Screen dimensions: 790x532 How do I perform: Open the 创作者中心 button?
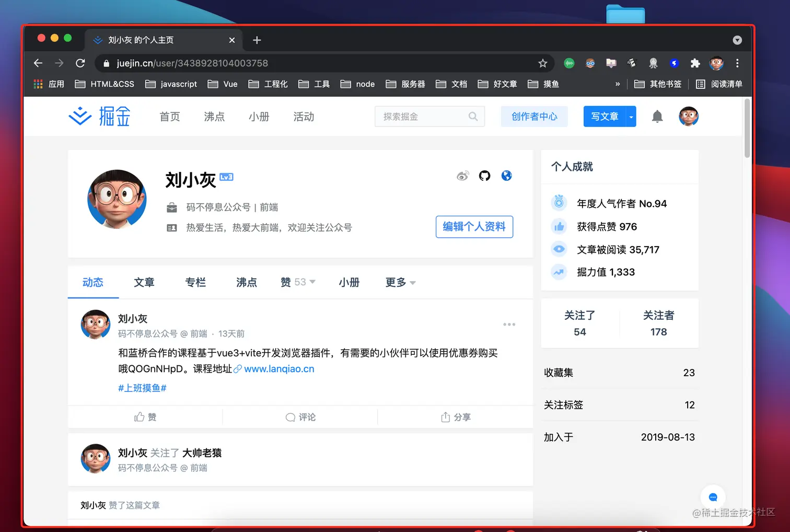(x=535, y=117)
